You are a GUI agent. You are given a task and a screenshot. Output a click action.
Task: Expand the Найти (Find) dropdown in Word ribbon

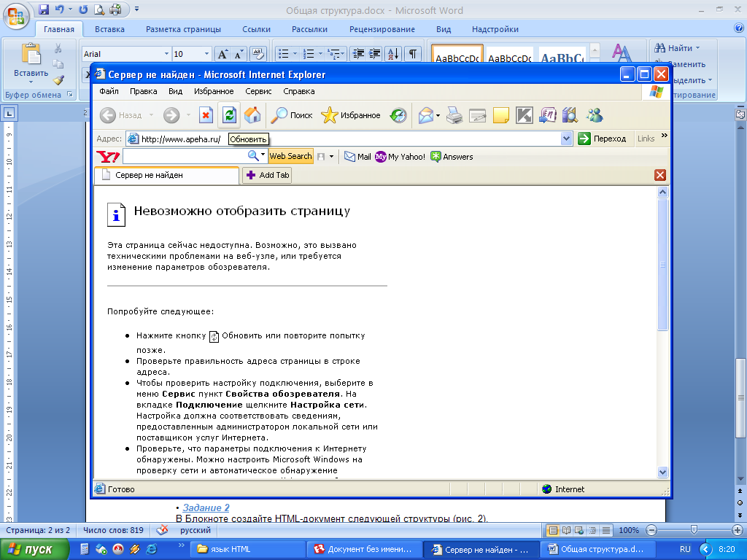pyautogui.click(x=697, y=48)
